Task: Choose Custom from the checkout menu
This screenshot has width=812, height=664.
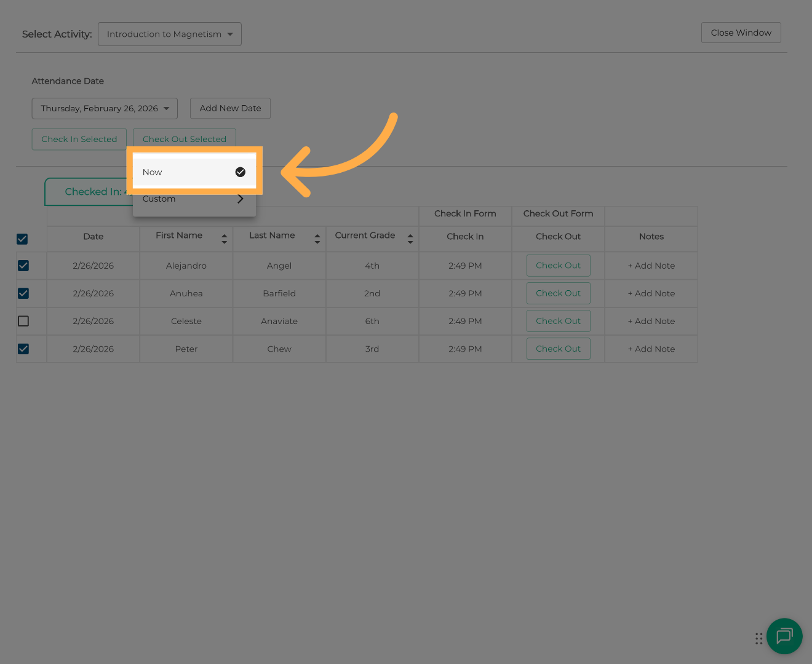Action: [160, 199]
